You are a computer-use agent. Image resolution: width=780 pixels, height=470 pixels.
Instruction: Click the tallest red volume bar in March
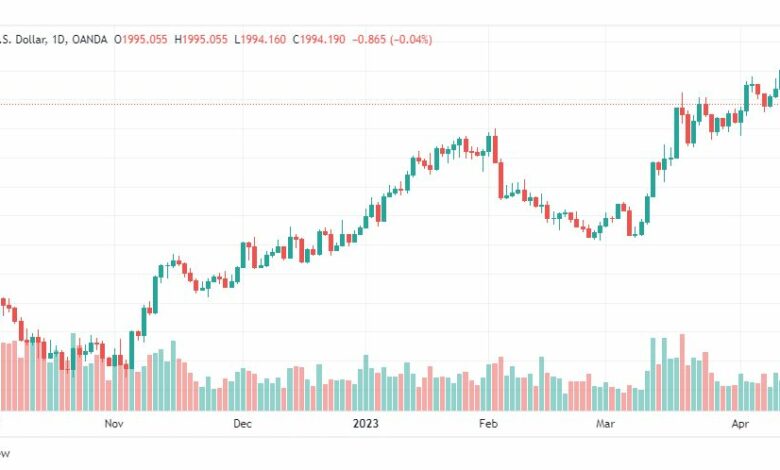coord(682,371)
